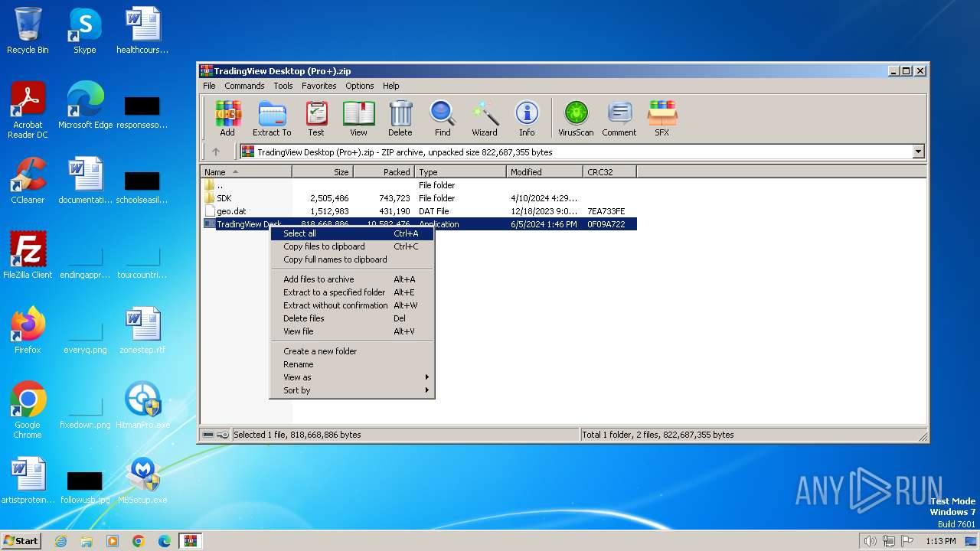The width and height of the screenshot is (980, 551).
Task: Click the volume icon in the system tray
Action: (871, 541)
